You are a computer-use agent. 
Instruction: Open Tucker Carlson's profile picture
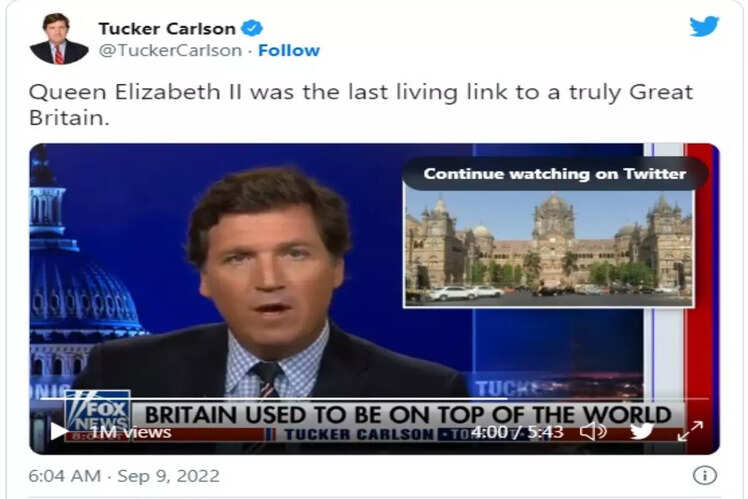coord(59,39)
